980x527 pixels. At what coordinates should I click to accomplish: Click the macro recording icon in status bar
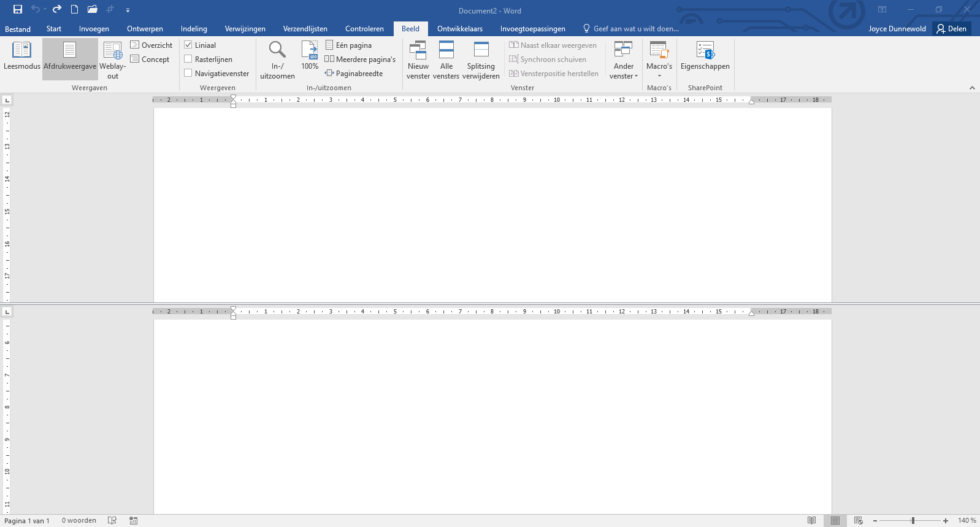(x=134, y=520)
